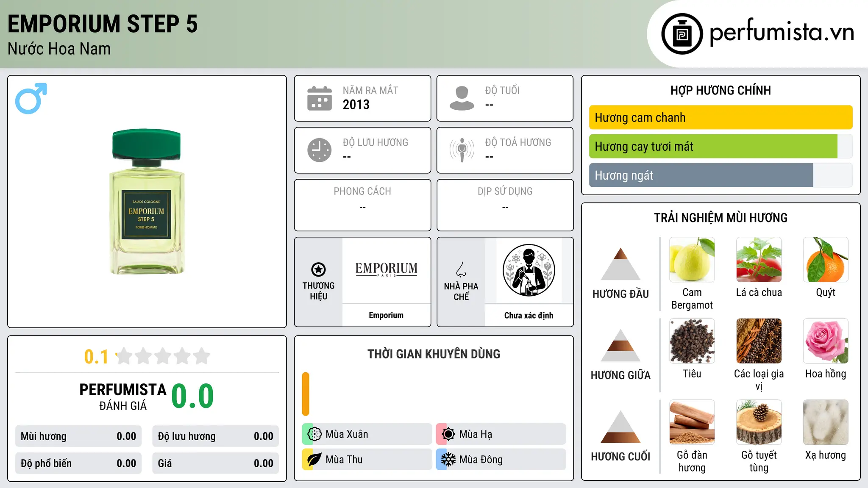Click the Hương đầu pyramid icon

tap(620, 263)
